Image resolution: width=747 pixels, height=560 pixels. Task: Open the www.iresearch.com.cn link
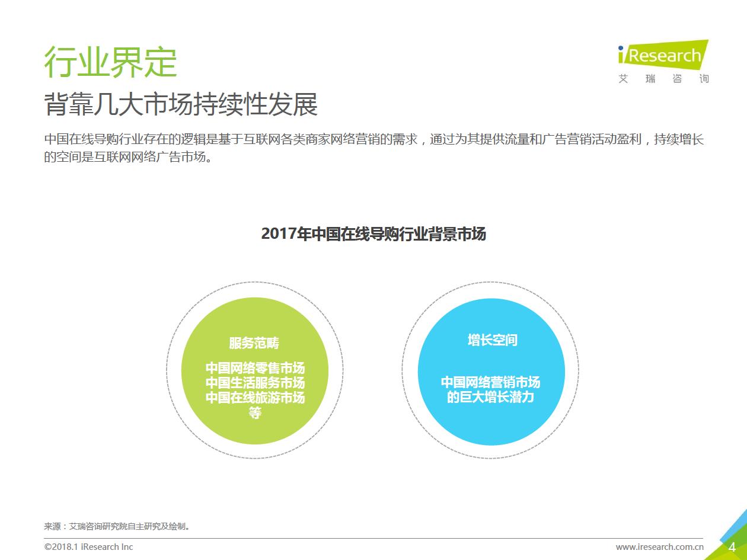[x=659, y=547]
